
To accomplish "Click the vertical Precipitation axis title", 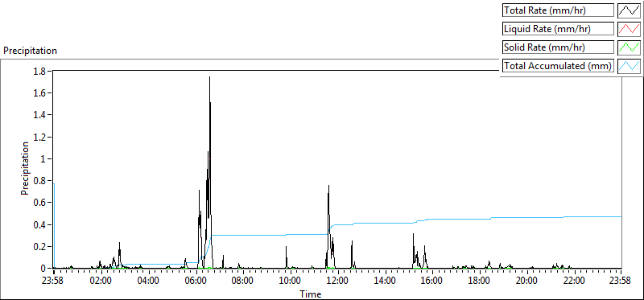I will pyautogui.click(x=25, y=168).
